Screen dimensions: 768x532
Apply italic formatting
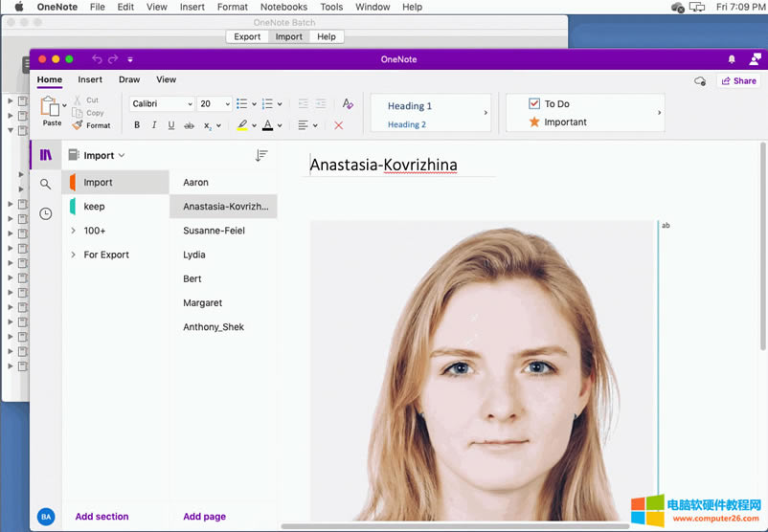coord(154,125)
